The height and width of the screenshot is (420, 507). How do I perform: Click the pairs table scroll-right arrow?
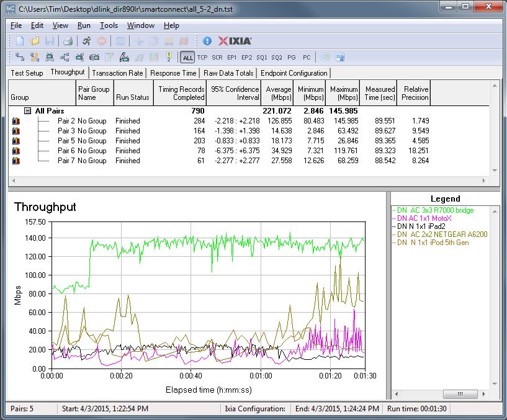tap(484, 181)
